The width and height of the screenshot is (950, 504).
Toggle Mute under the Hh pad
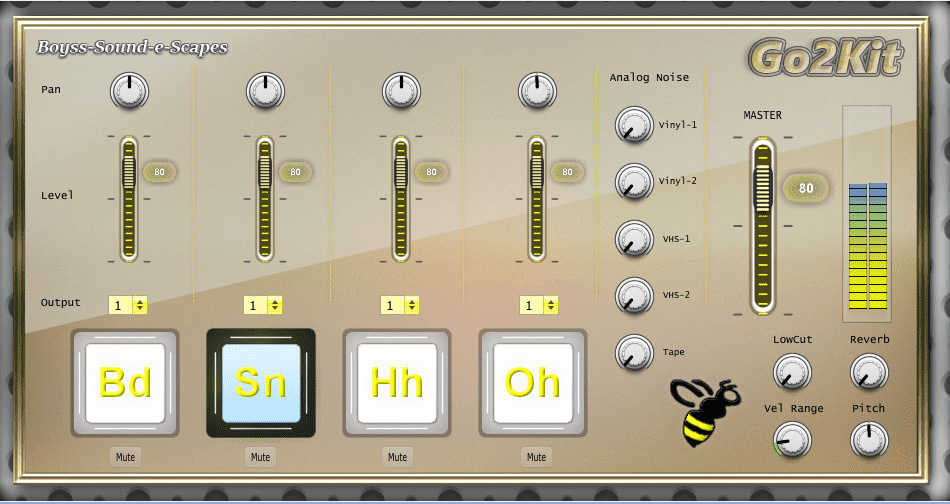click(x=397, y=457)
